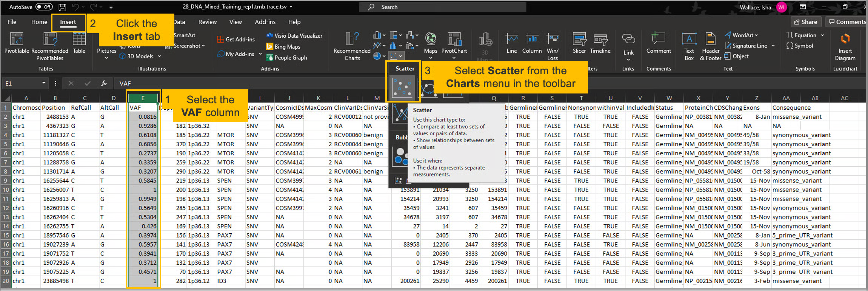Open the My Add-ins dropdown
Viewport: 868px width, 291px height.
(260, 54)
